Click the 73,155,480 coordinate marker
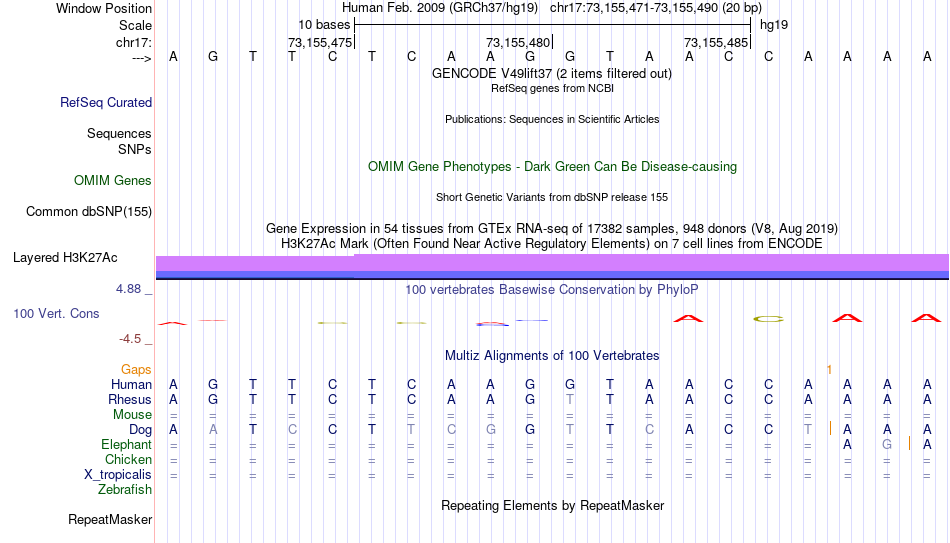The image size is (950, 543). (518, 42)
